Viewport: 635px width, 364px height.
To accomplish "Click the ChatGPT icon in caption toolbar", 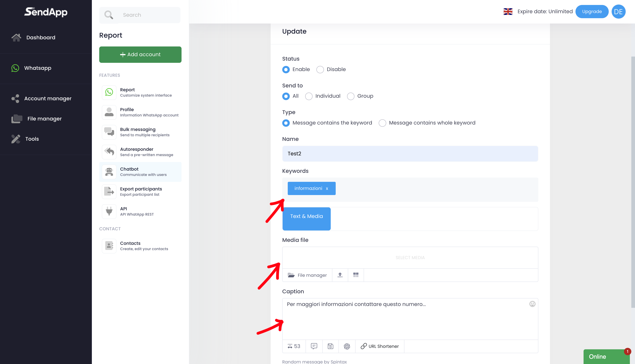I will [347, 346].
